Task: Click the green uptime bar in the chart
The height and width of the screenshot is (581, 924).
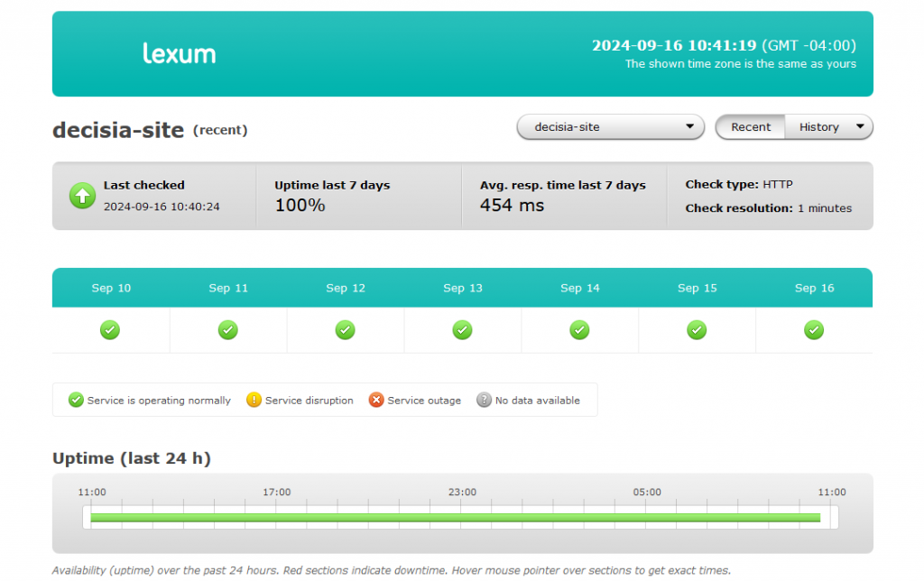Action: [455, 518]
